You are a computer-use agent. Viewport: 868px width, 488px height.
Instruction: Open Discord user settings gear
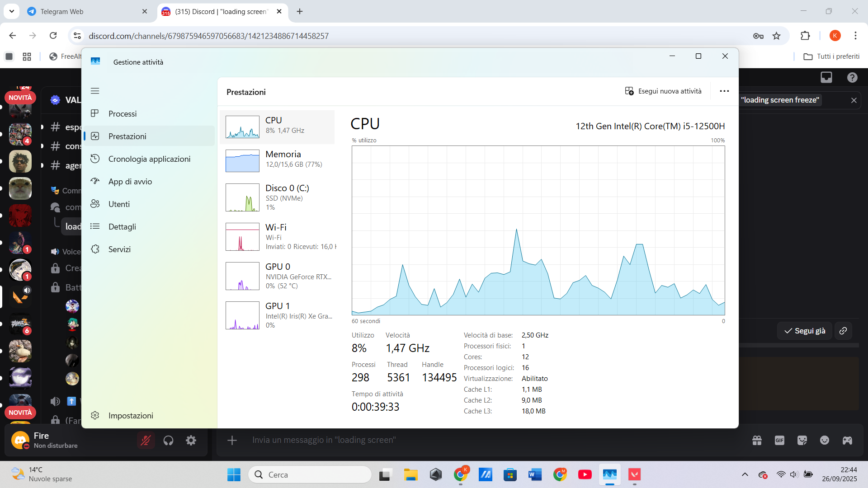point(191,440)
